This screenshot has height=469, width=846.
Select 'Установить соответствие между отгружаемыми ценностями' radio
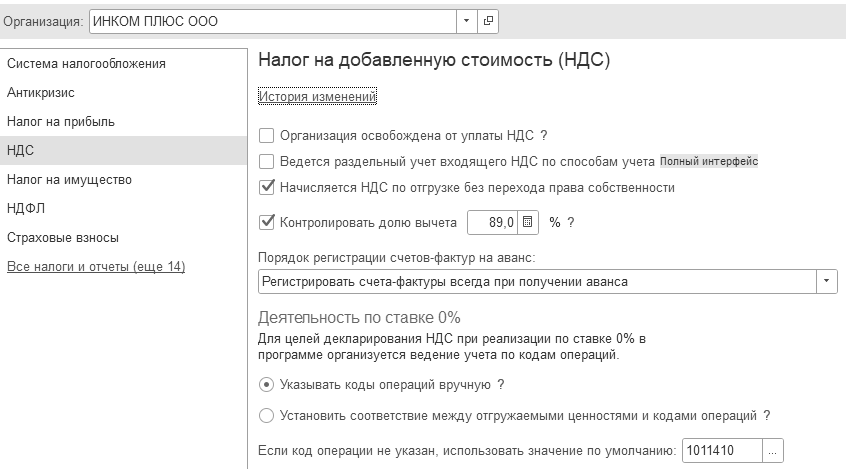click(267, 416)
